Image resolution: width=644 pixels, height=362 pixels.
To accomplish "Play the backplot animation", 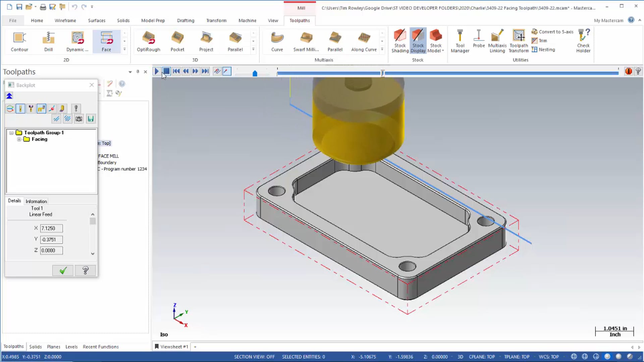I will 156,71.
